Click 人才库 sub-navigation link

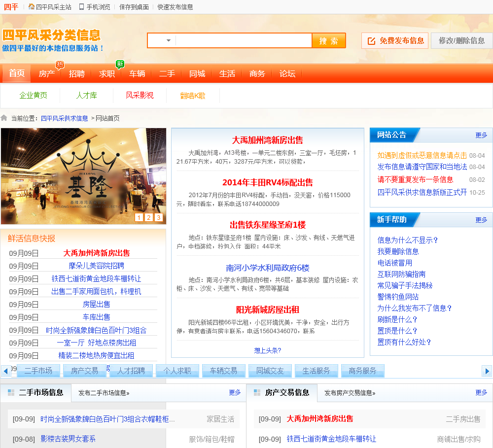[x=86, y=95]
